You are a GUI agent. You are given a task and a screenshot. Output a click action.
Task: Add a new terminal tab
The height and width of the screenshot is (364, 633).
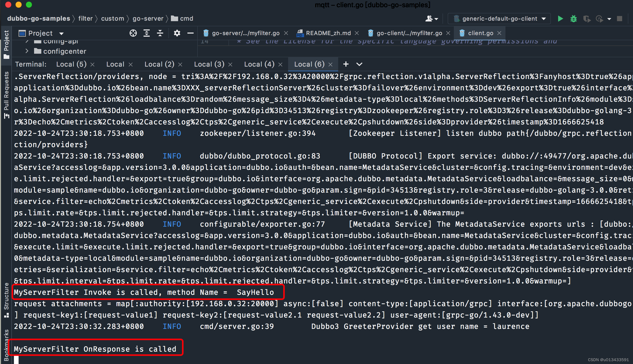pyautogui.click(x=346, y=64)
